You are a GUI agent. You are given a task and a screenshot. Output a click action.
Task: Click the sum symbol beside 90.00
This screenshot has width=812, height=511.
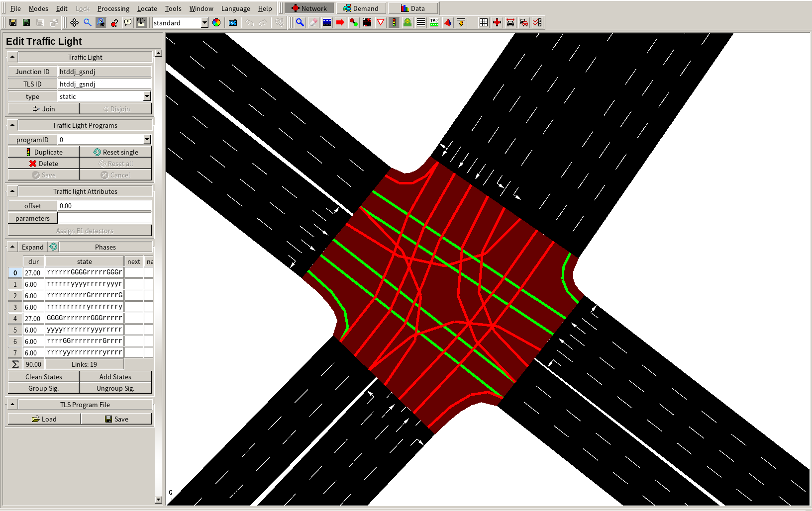tap(15, 364)
